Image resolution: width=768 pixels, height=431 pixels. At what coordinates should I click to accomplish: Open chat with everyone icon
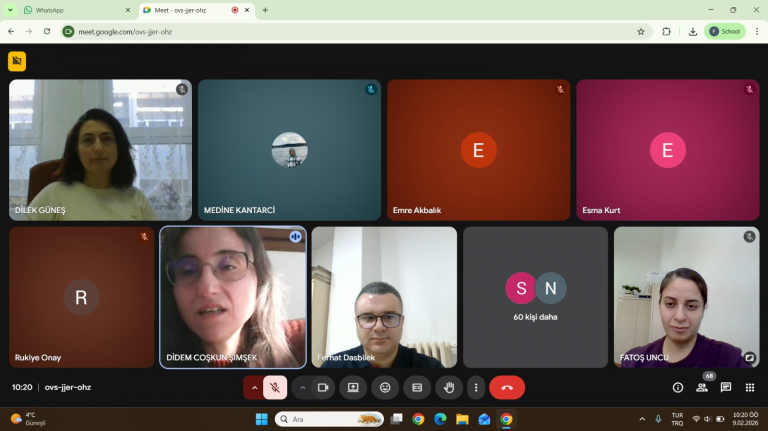726,387
